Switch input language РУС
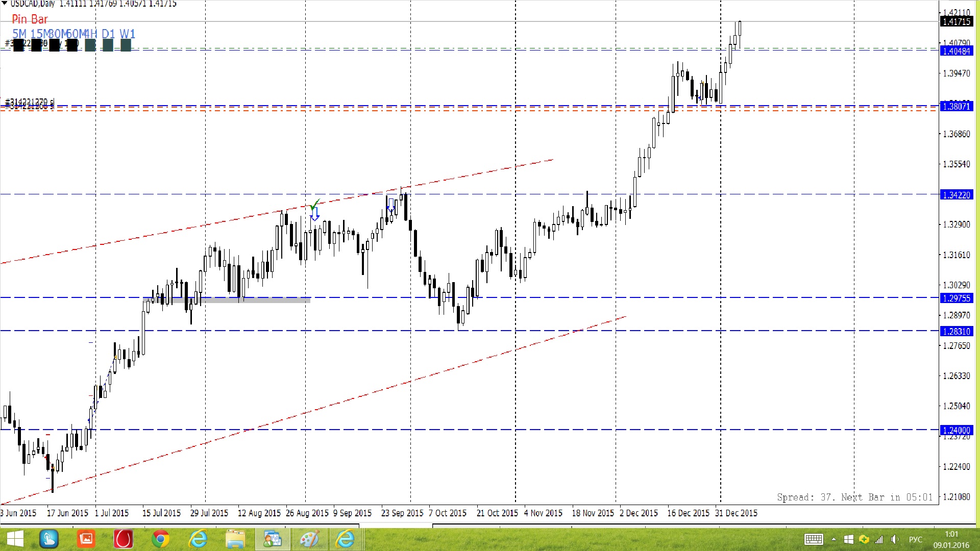The width and height of the screenshot is (980, 551). (916, 539)
